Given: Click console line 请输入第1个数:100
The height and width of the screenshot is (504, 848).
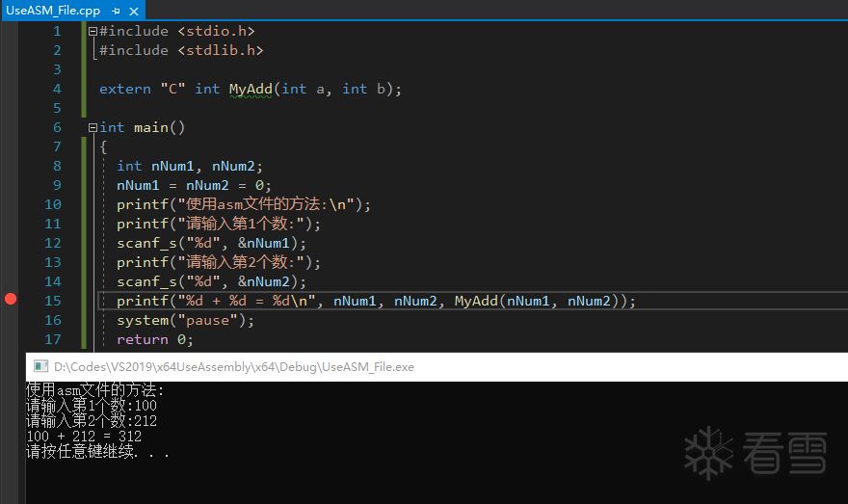Looking at the screenshot, I should 92,405.
